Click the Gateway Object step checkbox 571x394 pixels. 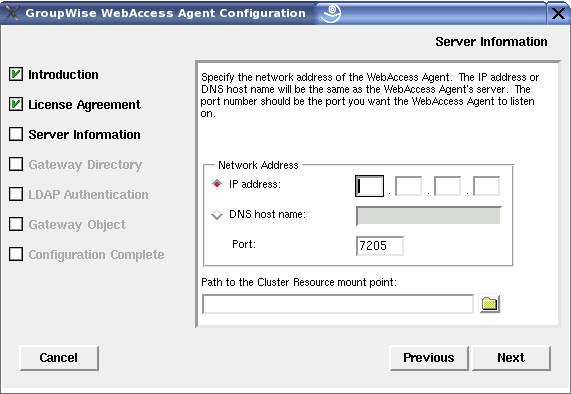(x=16, y=224)
